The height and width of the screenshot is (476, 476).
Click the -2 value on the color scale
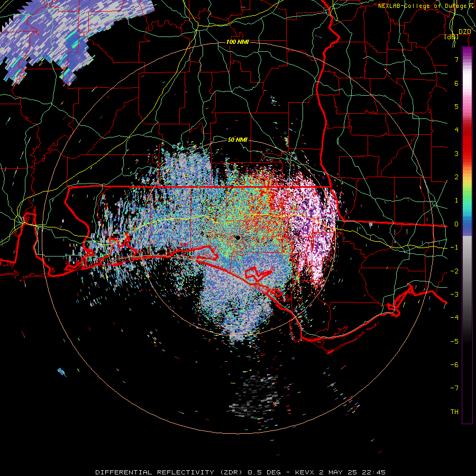tap(454, 271)
